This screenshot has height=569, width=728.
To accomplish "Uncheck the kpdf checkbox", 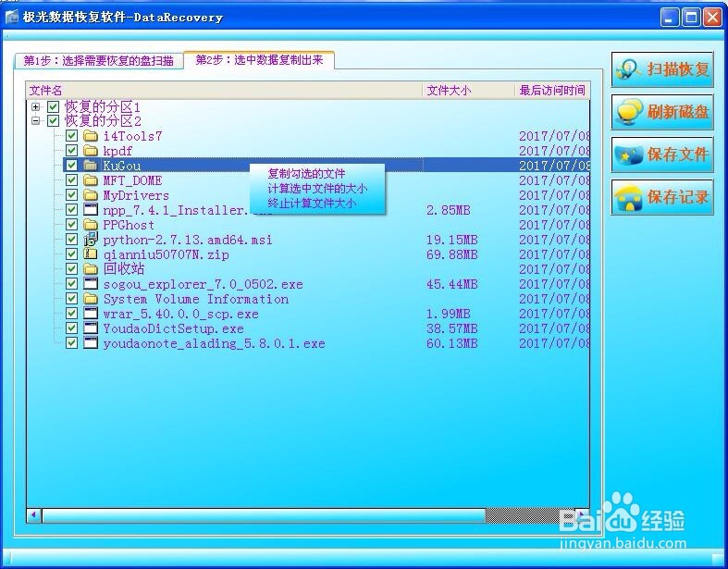I will click(x=71, y=151).
